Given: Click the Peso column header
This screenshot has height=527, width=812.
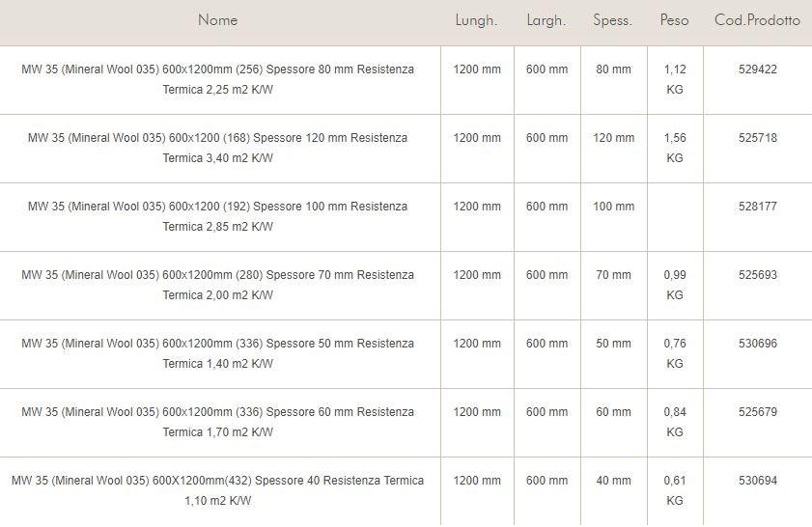Looking at the screenshot, I should (674, 20).
